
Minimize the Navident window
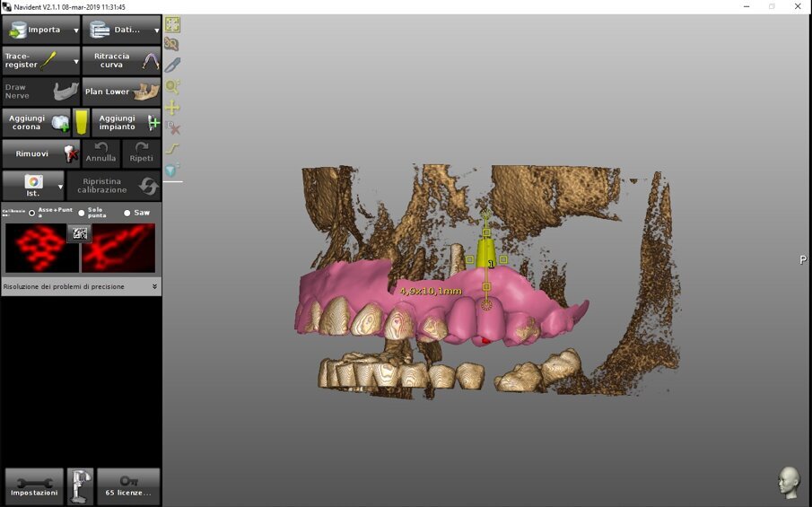click(747, 7)
